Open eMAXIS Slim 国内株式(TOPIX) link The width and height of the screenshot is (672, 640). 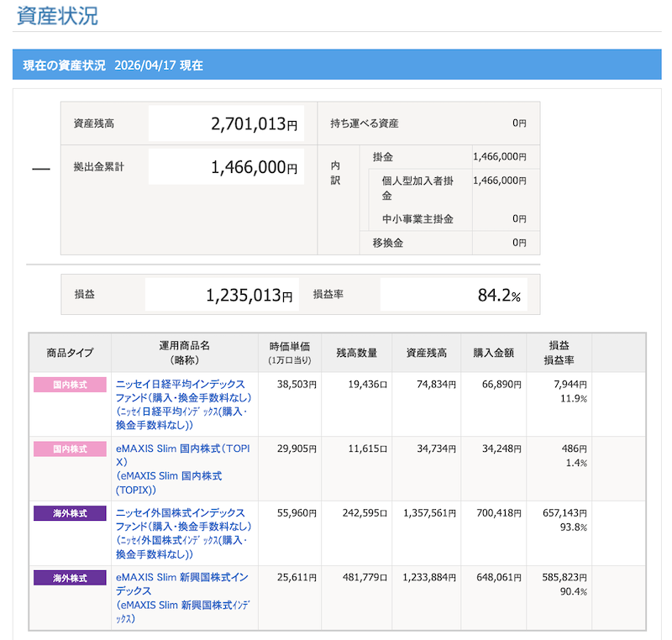point(182,469)
